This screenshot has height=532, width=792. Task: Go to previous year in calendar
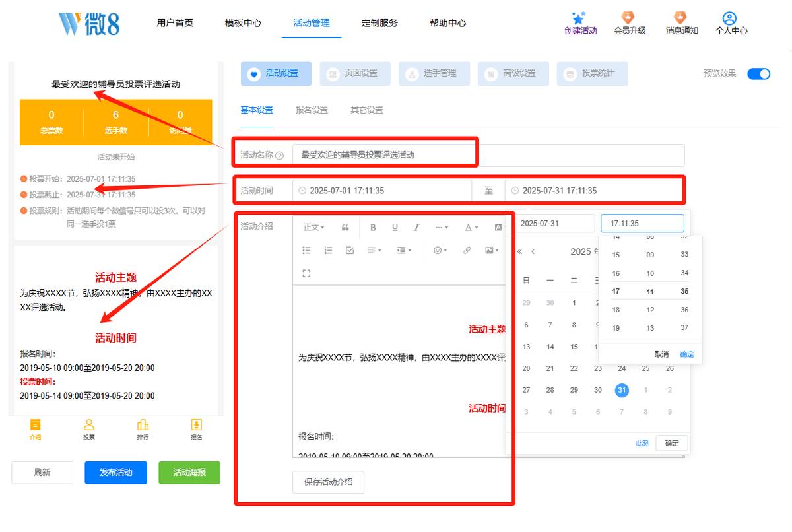[x=519, y=251]
